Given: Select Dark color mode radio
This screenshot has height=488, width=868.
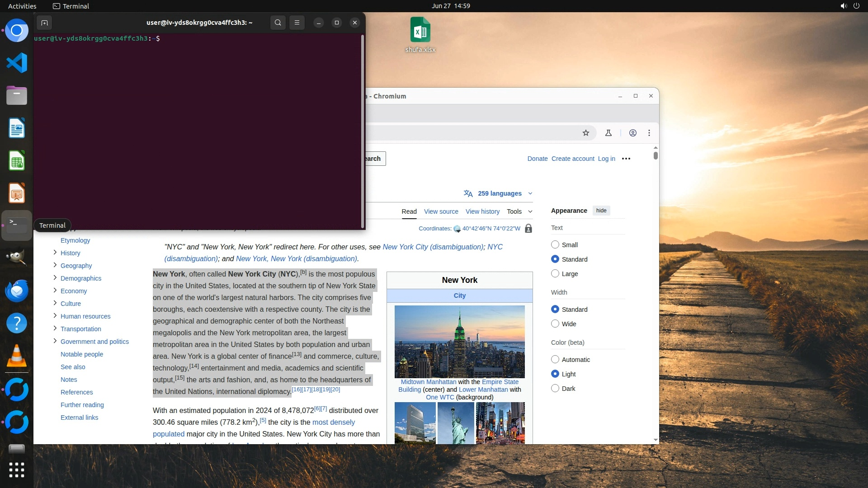Looking at the screenshot, I should coord(555,389).
